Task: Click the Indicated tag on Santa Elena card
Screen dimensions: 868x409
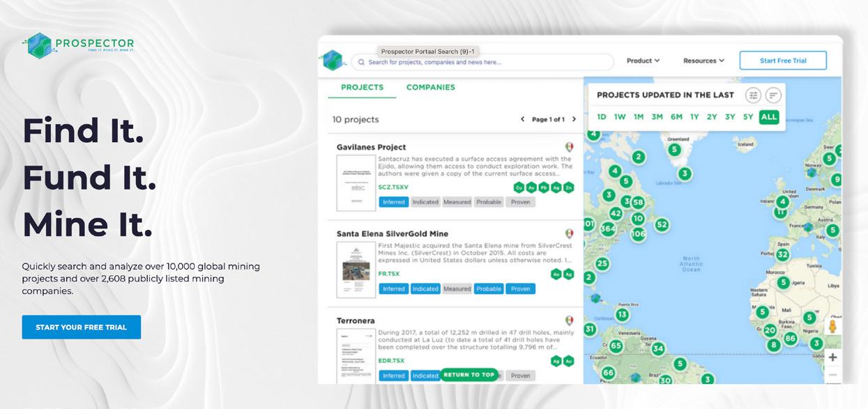Action: [x=425, y=288]
